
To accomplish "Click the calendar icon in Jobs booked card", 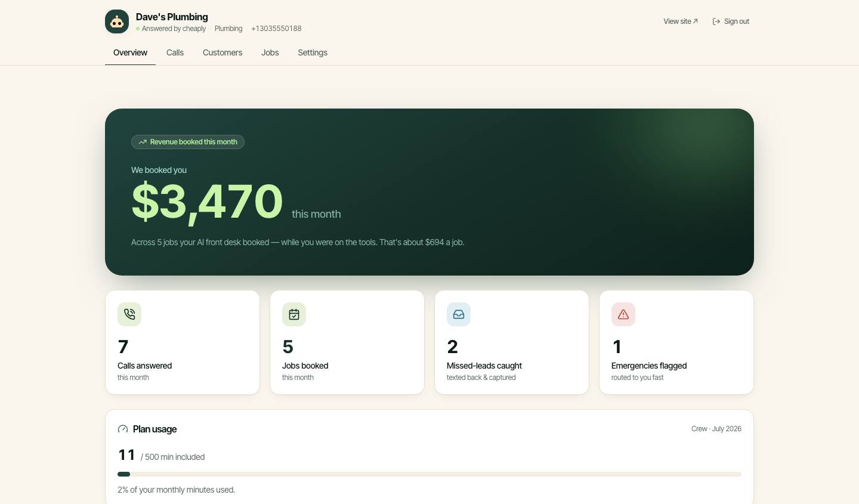I will (x=294, y=314).
